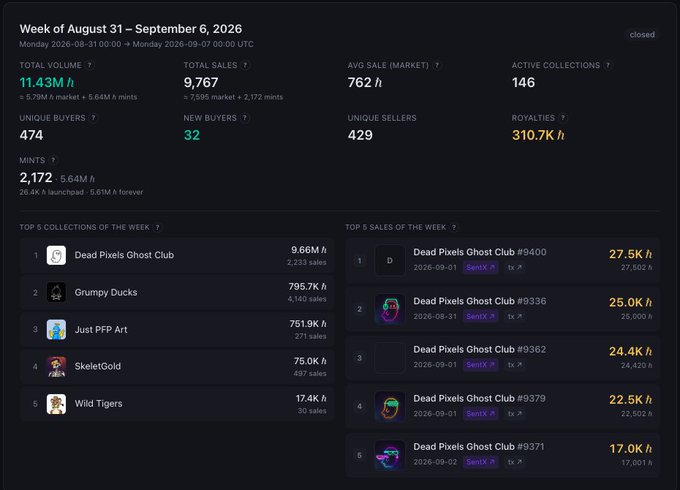Open thumbnail of Ghost Club #9379 sale
This screenshot has height=490, width=680.
pos(389,406)
